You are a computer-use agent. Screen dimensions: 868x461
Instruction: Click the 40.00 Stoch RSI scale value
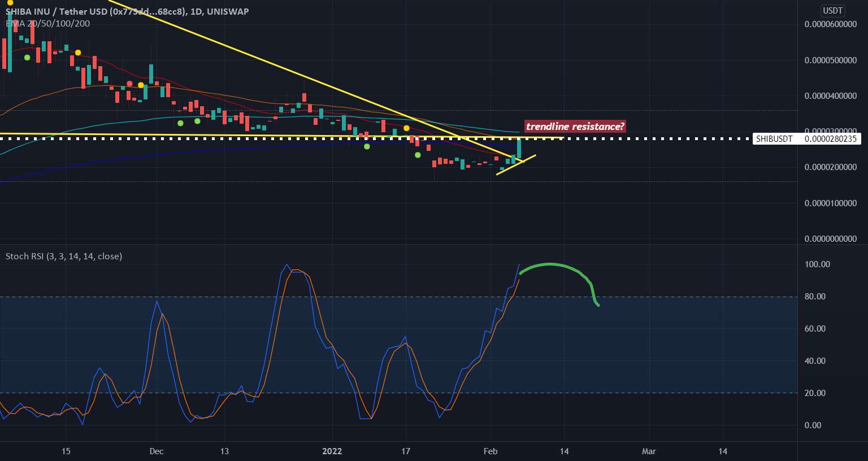(815, 361)
